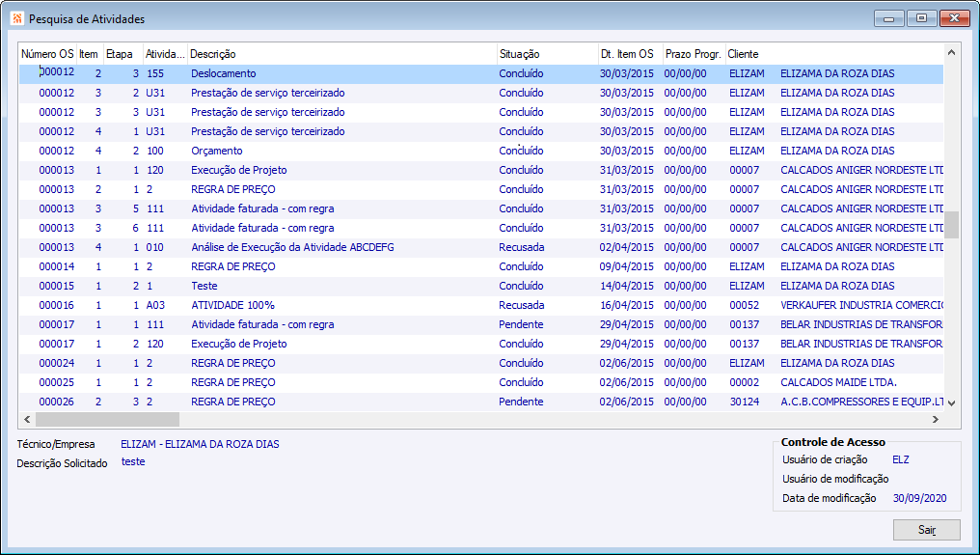980x555 pixels.
Task: Click client code 30124
Action: [745, 402]
